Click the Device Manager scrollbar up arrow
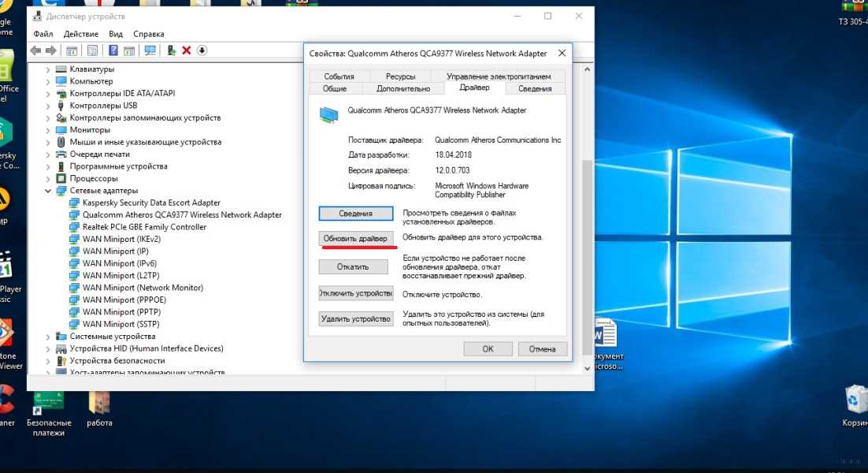This screenshot has width=868, height=473. tap(588, 70)
